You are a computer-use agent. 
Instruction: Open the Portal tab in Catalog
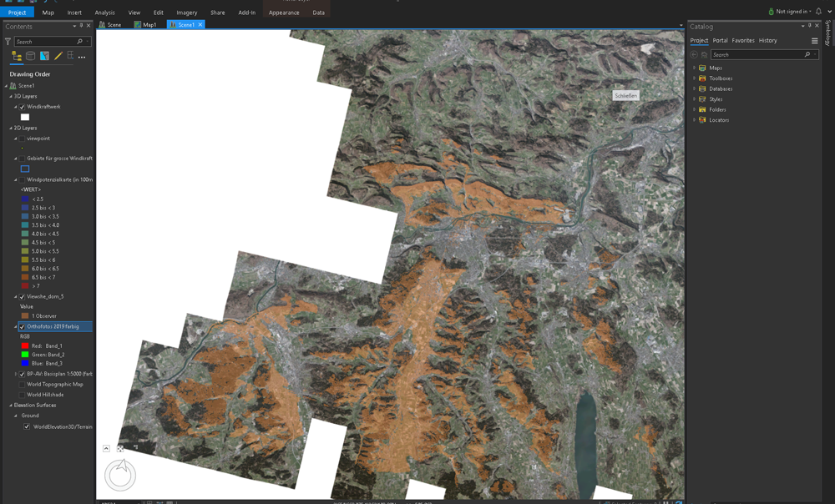[x=720, y=40]
